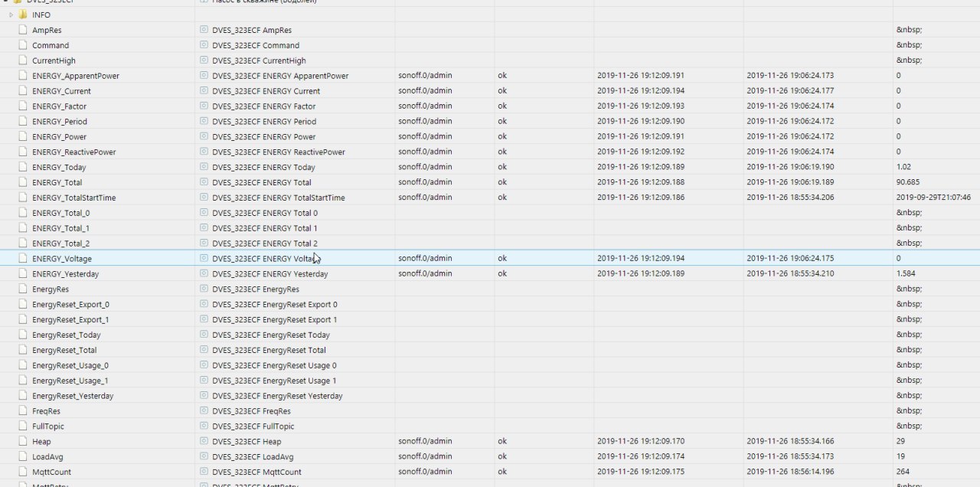Click the file icon beside LoadAvg

[x=23, y=456]
